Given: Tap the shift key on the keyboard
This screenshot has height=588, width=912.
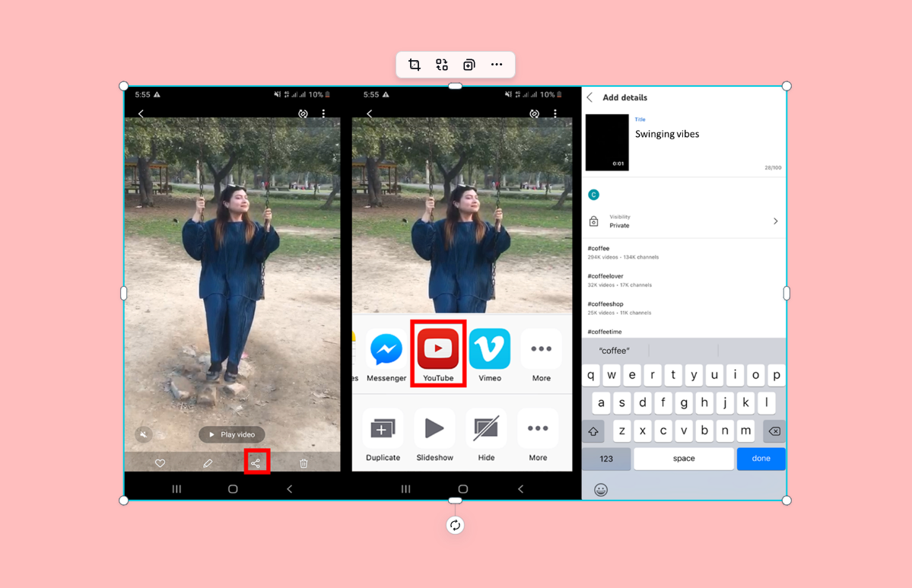Looking at the screenshot, I should tap(593, 431).
